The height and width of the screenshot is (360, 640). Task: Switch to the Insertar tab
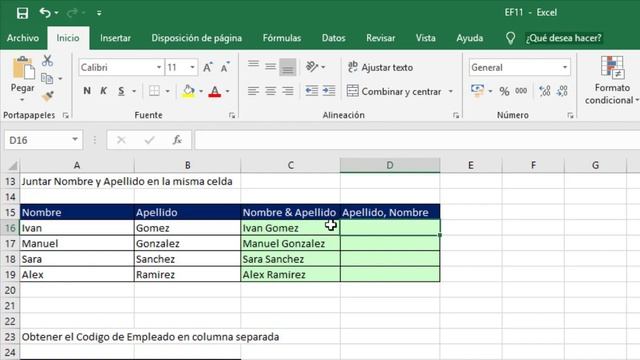coord(116,38)
